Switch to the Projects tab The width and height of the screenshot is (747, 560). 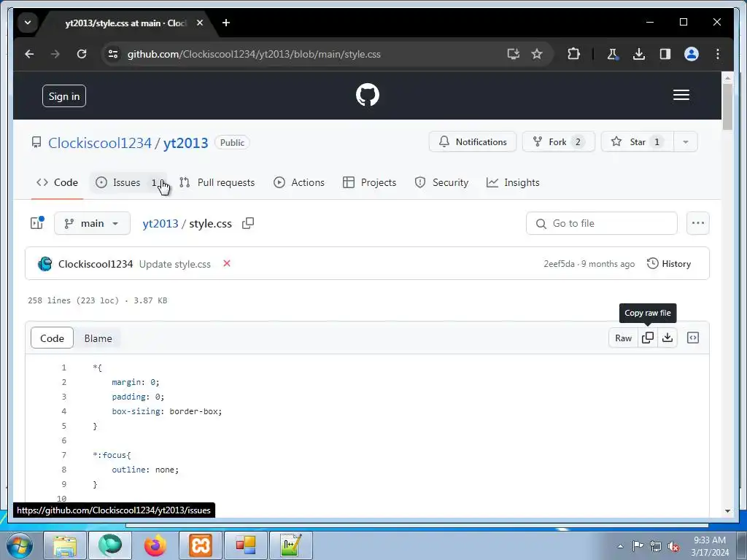point(369,182)
